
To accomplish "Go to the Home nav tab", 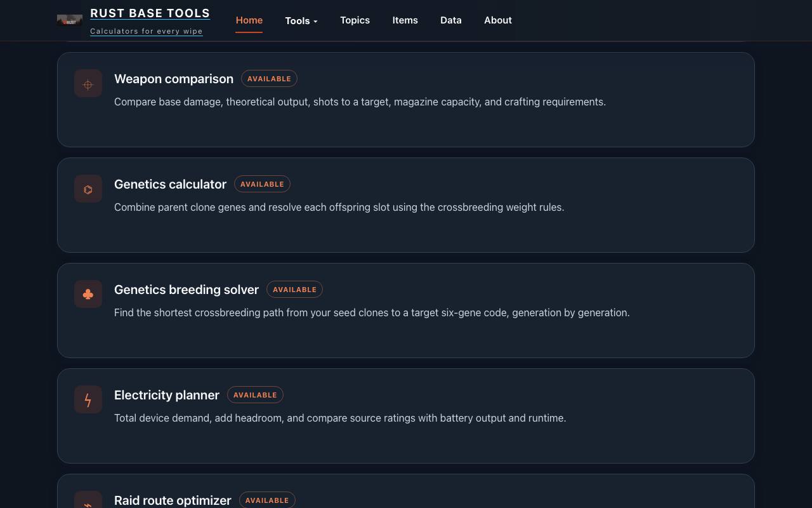I will click(249, 20).
